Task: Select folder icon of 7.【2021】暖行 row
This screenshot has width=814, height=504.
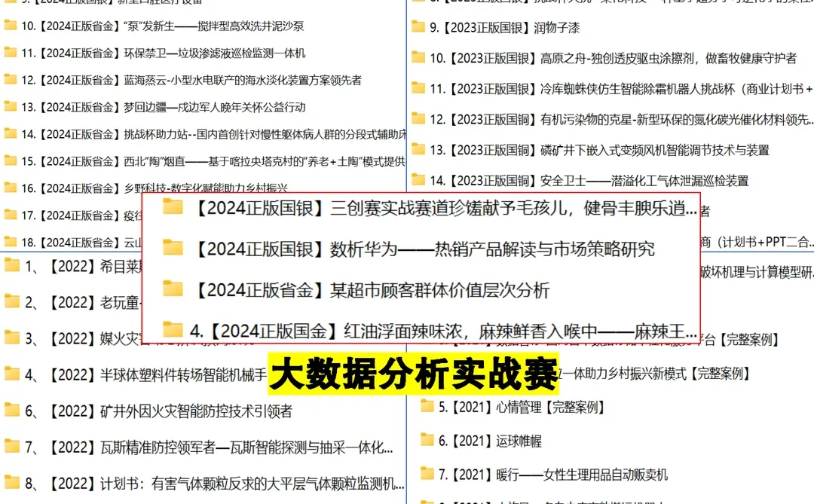Action: pyautogui.click(x=427, y=474)
